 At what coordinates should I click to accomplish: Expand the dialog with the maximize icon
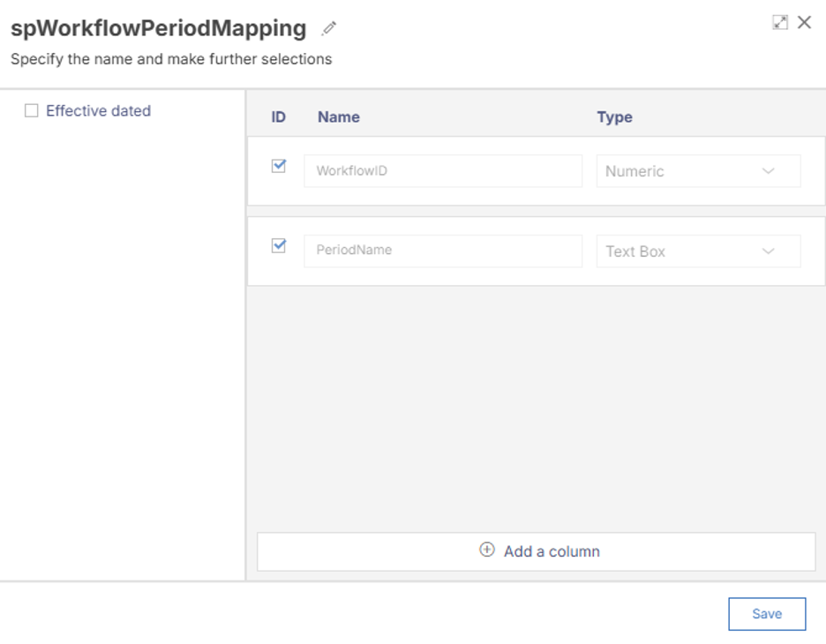coord(779,23)
